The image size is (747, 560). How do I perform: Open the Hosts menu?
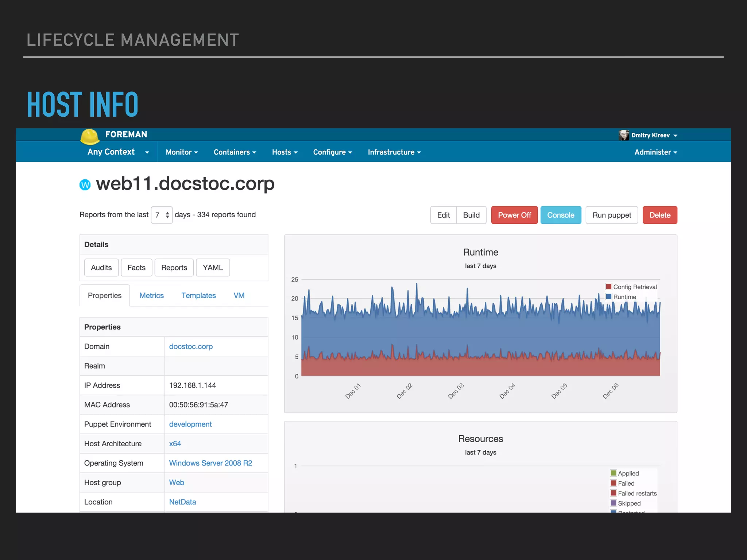pos(285,152)
